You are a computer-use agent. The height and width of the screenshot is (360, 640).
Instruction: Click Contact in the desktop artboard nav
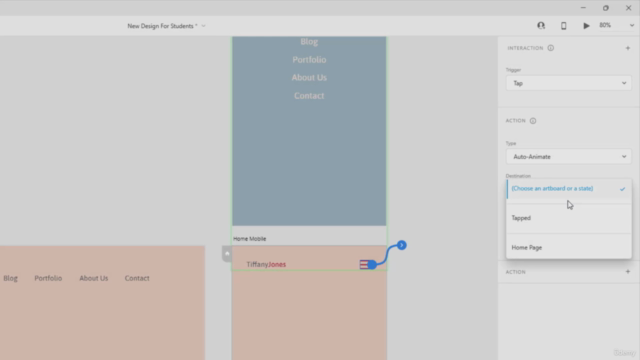coord(137,278)
